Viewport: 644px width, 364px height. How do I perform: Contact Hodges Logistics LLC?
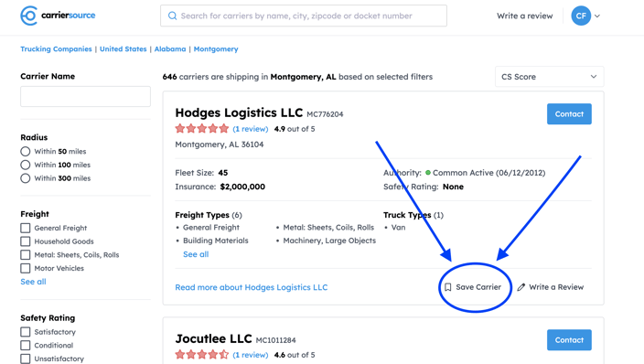click(x=569, y=113)
